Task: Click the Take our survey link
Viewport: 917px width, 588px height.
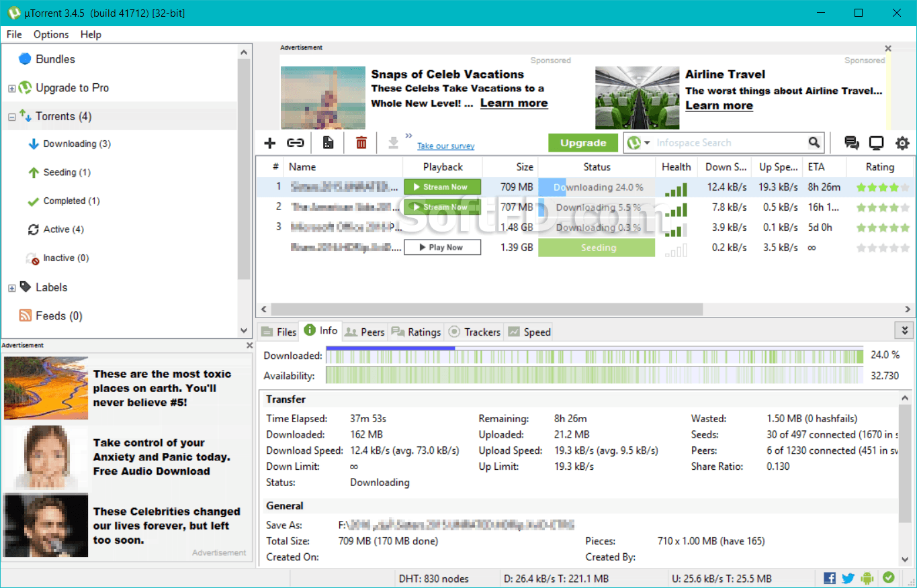Action: (445, 146)
